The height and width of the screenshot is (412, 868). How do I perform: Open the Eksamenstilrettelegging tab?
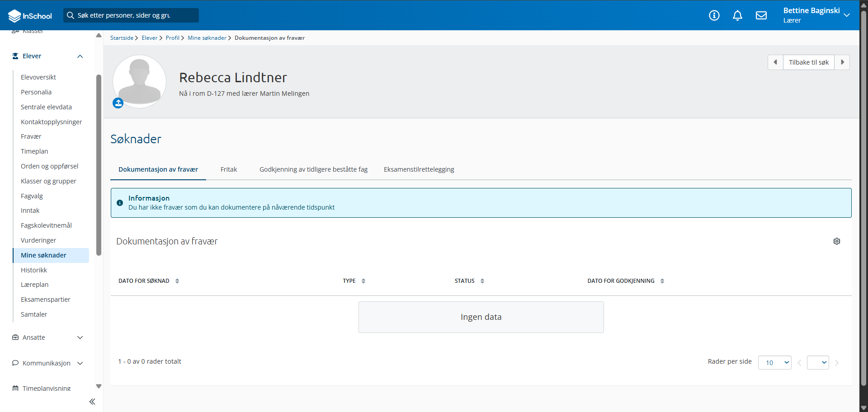[x=419, y=169]
